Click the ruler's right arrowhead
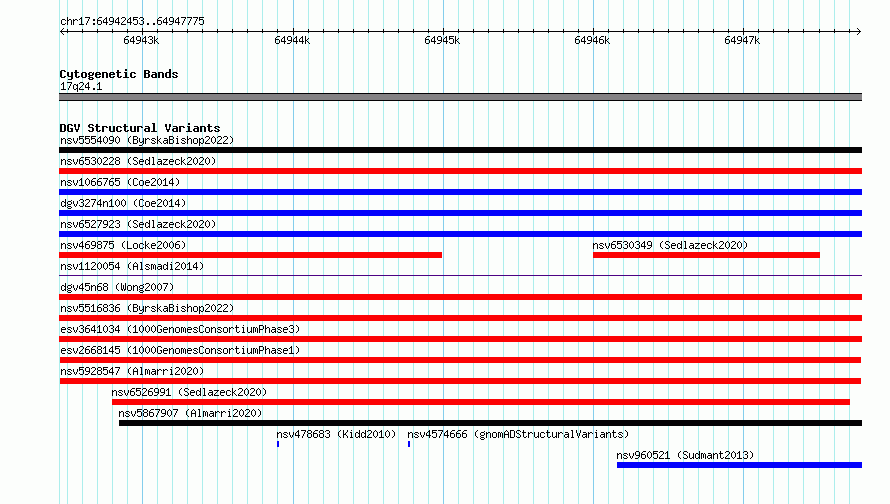Screen dimensions: 890x504 [859, 31]
